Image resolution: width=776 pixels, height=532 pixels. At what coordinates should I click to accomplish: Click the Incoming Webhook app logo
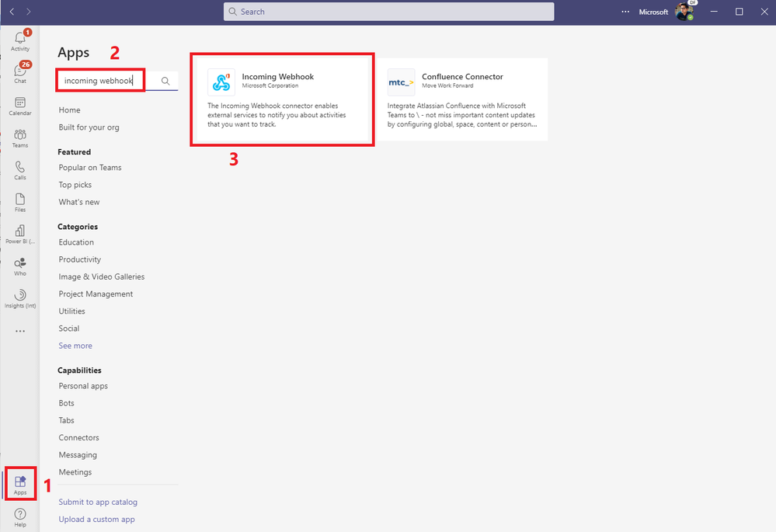click(x=221, y=82)
